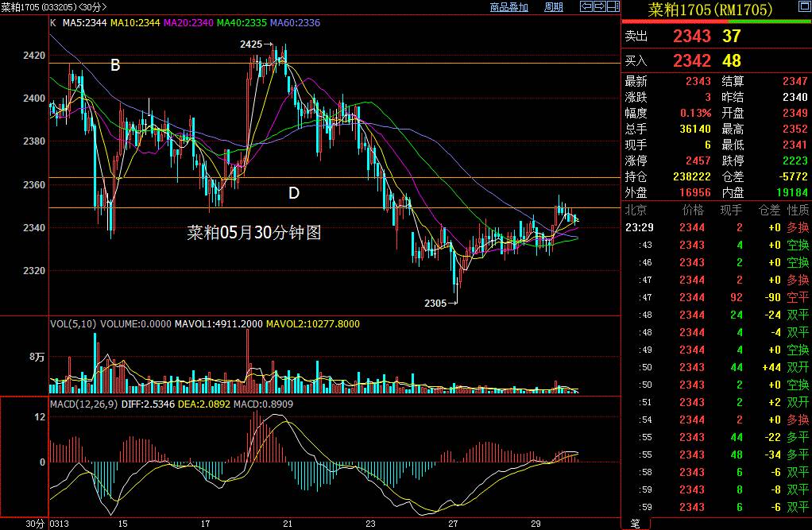Click the 外盘 value 16956
This screenshot has width=812, height=530.
[695, 193]
